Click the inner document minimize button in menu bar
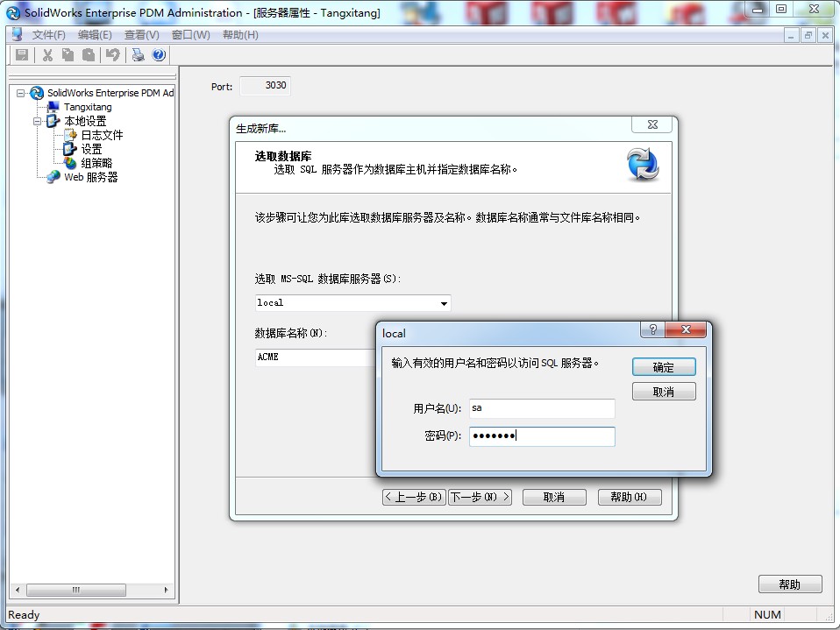The image size is (840, 630). coord(791,35)
